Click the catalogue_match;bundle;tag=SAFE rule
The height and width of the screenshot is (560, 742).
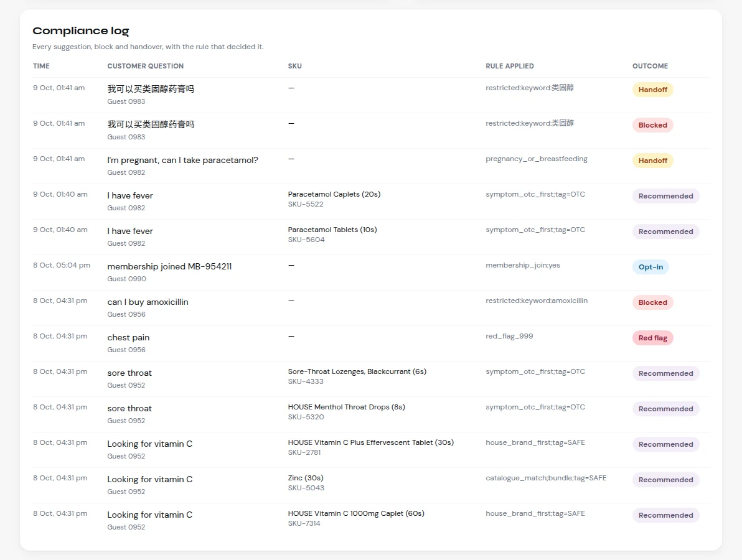(546, 478)
